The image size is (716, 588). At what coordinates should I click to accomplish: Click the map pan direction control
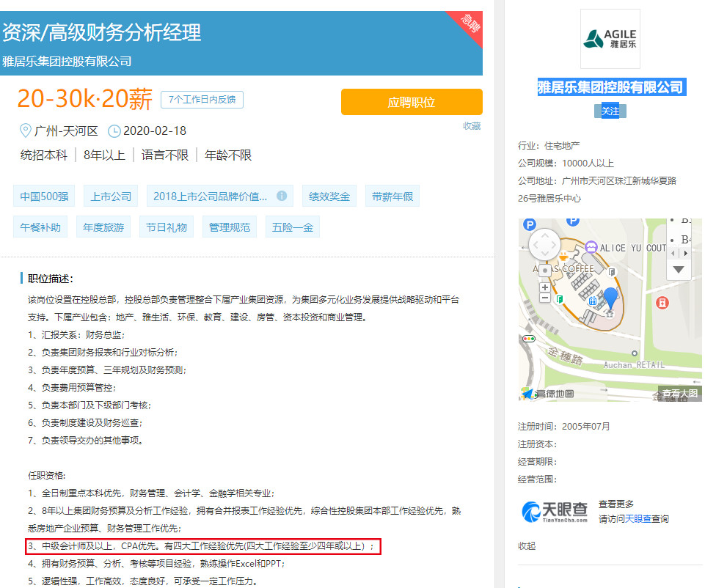point(545,245)
